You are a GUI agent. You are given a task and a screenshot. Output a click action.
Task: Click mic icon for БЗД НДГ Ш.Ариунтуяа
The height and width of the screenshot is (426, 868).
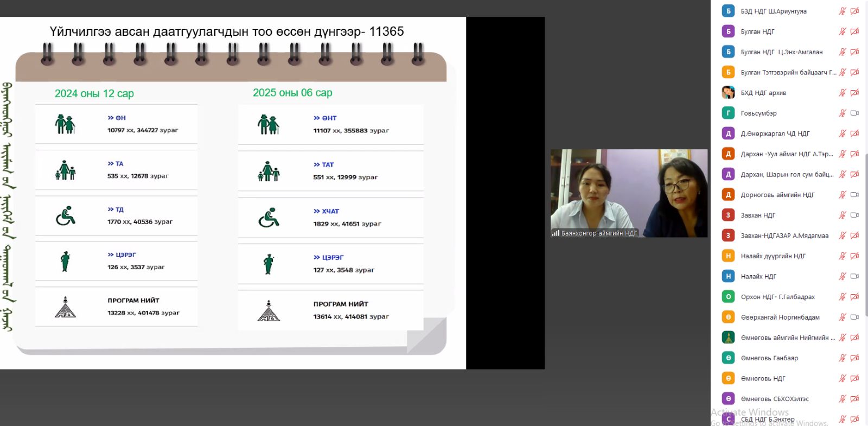tap(842, 11)
